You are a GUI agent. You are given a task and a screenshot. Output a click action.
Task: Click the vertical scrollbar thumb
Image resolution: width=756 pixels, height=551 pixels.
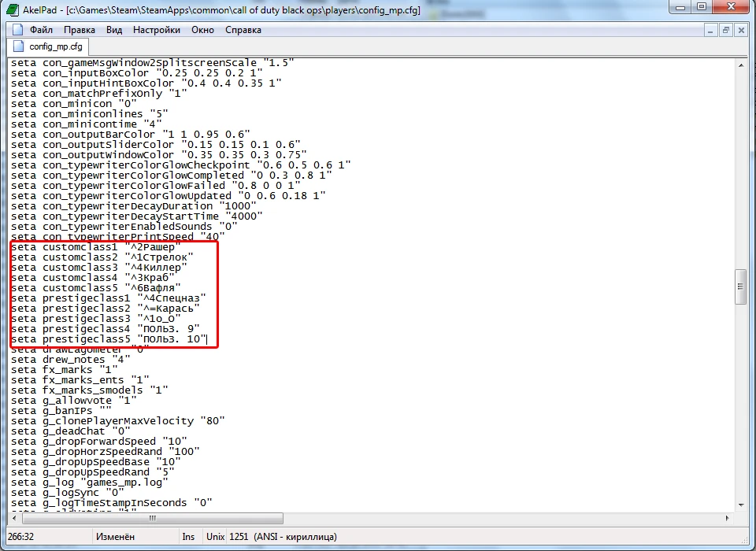click(x=741, y=287)
